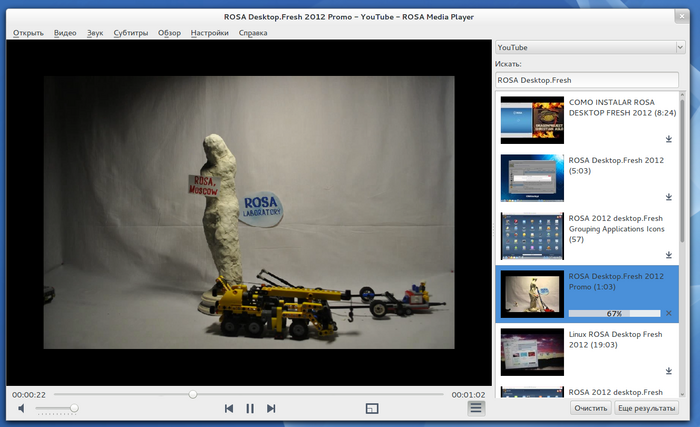Download COMO INSTALAR ROSA DESKTOP FRESH video

pos(669,139)
